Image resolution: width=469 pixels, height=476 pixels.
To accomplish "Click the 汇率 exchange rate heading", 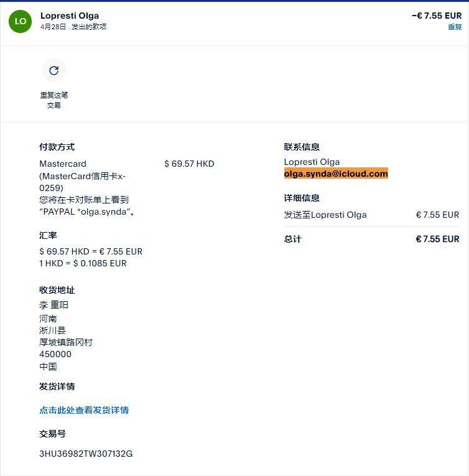I will [48, 235].
